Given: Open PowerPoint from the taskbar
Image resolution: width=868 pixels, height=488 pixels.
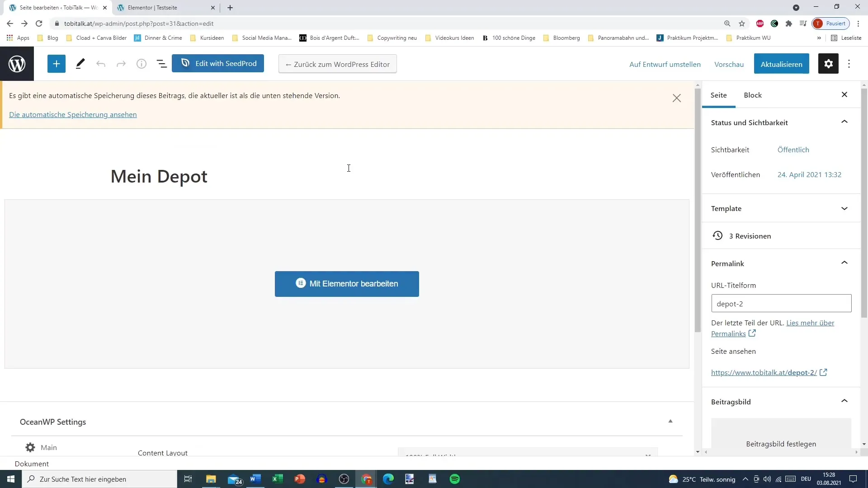Looking at the screenshot, I should click(300, 479).
